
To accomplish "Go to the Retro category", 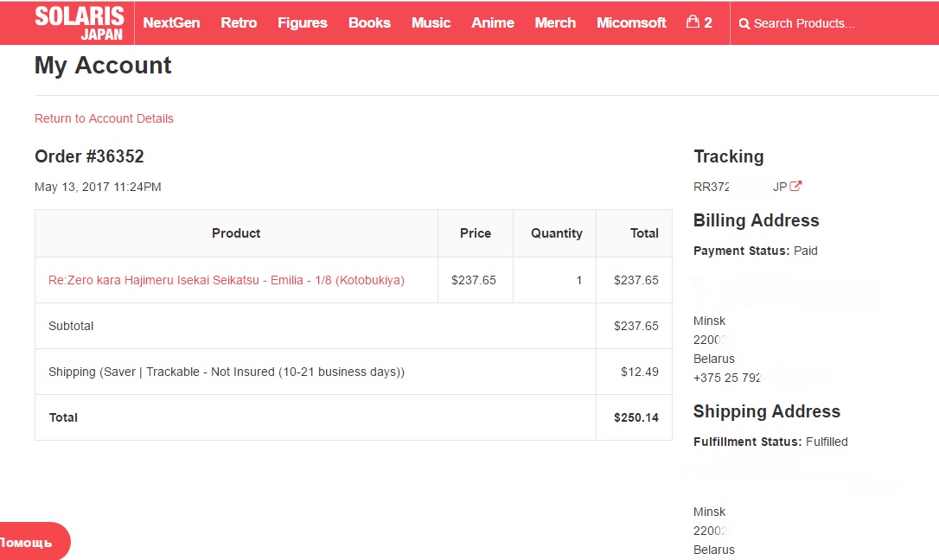I will [239, 23].
